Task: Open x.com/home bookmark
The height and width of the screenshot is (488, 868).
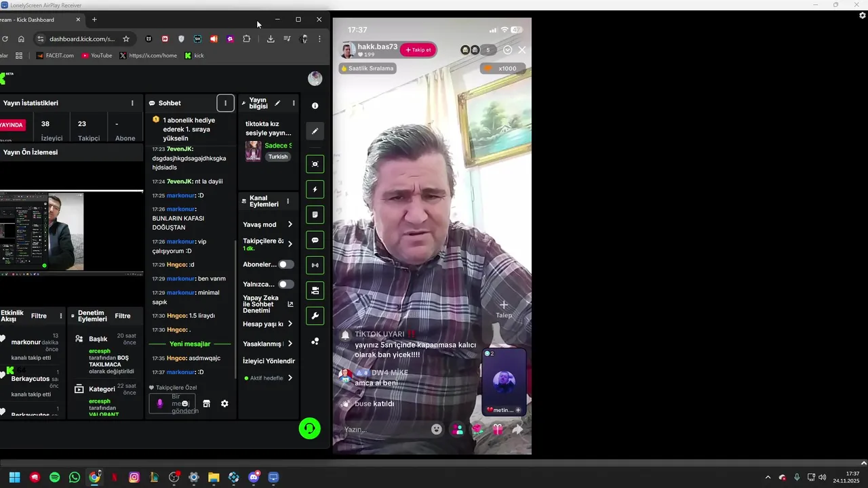Action: (148, 56)
